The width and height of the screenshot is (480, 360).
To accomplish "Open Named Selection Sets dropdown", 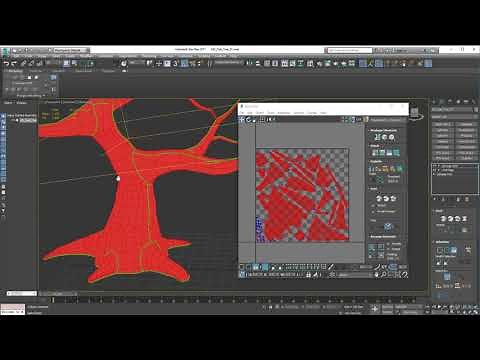I will click(x=229, y=63).
